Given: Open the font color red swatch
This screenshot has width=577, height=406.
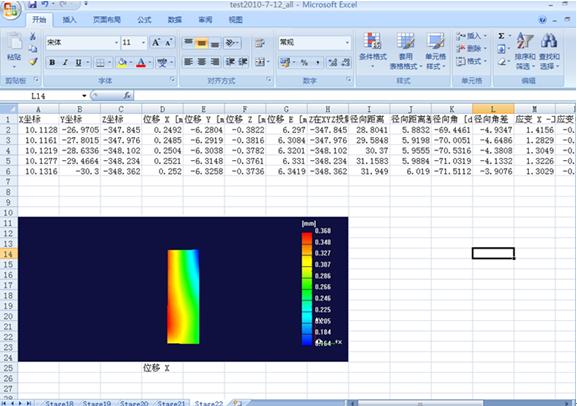Looking at the screenshot, I should (x=141, y=63).
